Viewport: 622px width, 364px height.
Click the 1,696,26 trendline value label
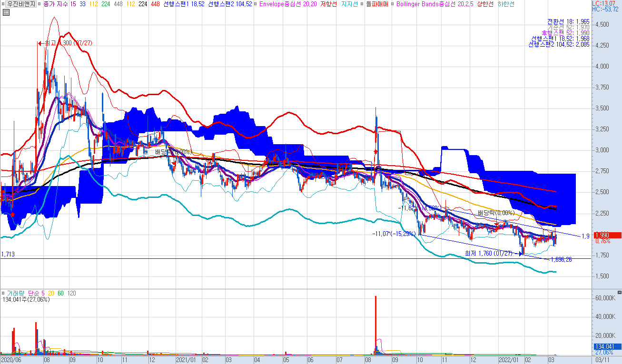561,259
